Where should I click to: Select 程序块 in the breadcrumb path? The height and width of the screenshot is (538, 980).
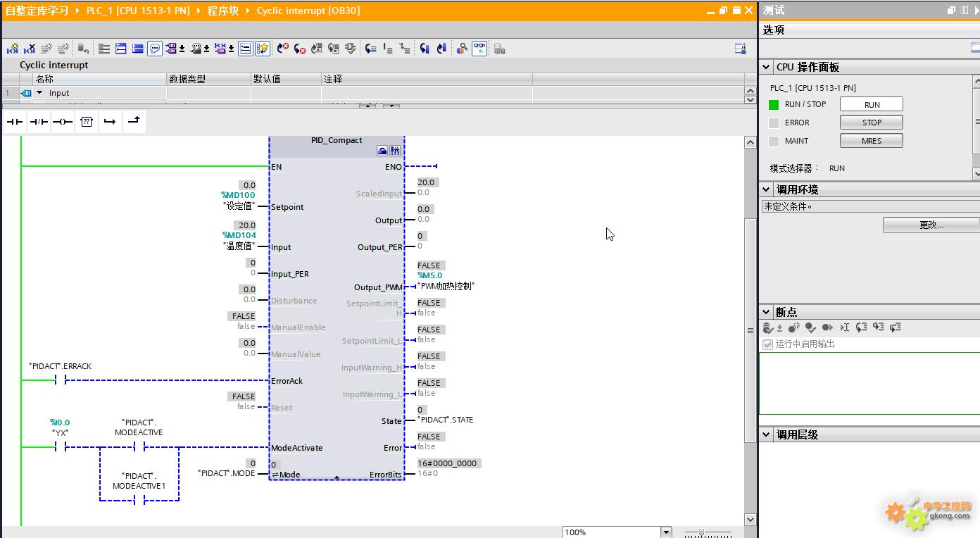coord(223,11)
